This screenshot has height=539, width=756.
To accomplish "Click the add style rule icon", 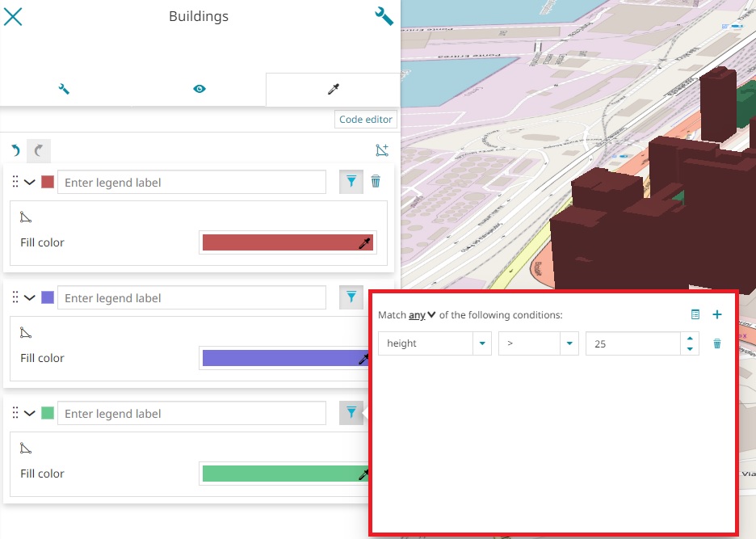I will pos(382,150).
